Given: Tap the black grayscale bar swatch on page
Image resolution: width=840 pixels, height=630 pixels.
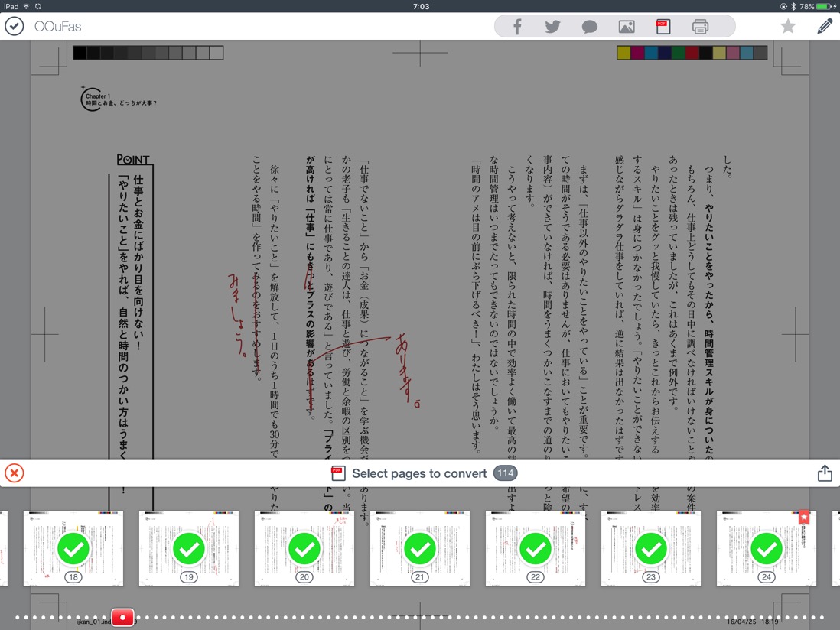Looking at the screenshot, I should pos(80,53).
